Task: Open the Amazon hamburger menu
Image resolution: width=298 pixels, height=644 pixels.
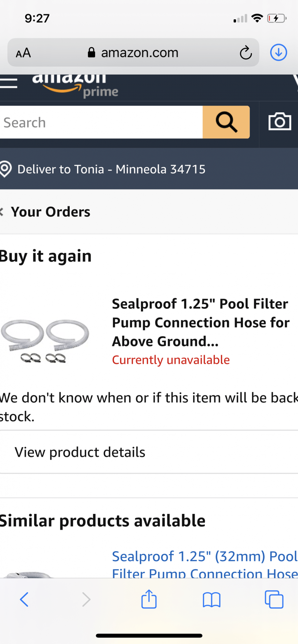Action: (x=8, y=83)
